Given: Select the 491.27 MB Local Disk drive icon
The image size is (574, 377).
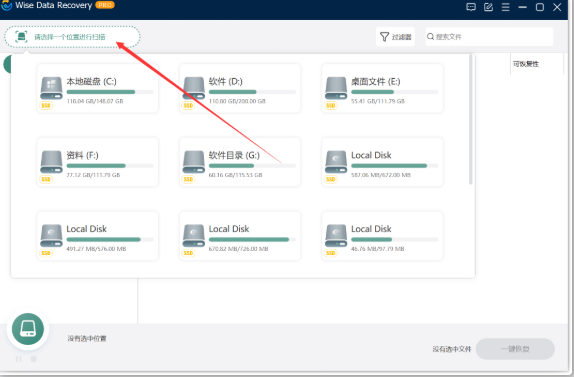Looking at the screenshot, I should (x=51, y=235).
